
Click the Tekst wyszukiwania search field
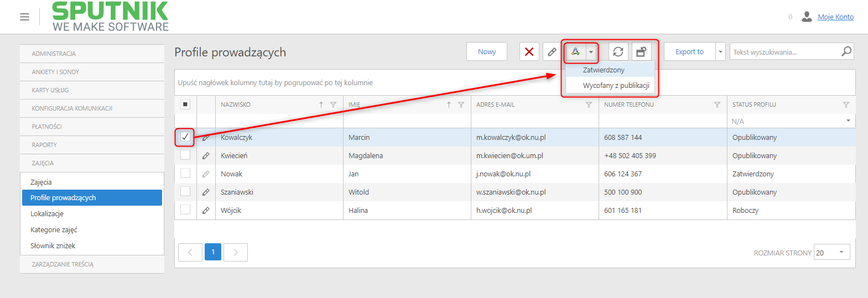(786, 52)
